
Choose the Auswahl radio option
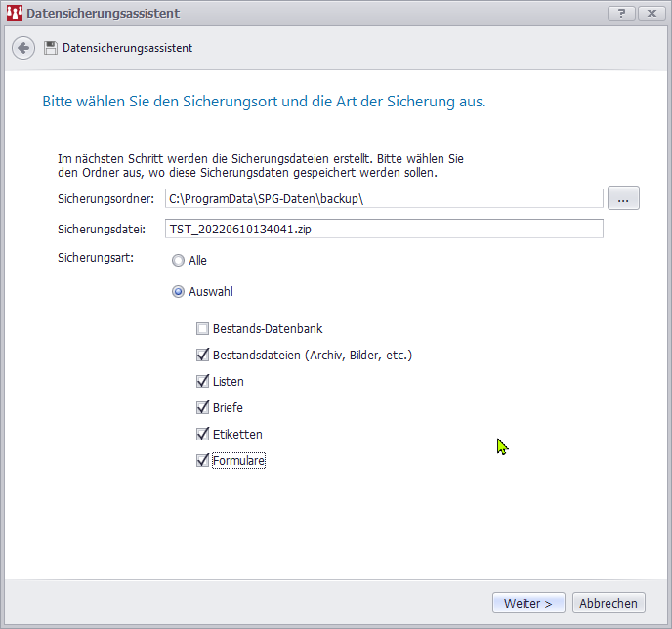pyautogui.click(x=178, y=291)
